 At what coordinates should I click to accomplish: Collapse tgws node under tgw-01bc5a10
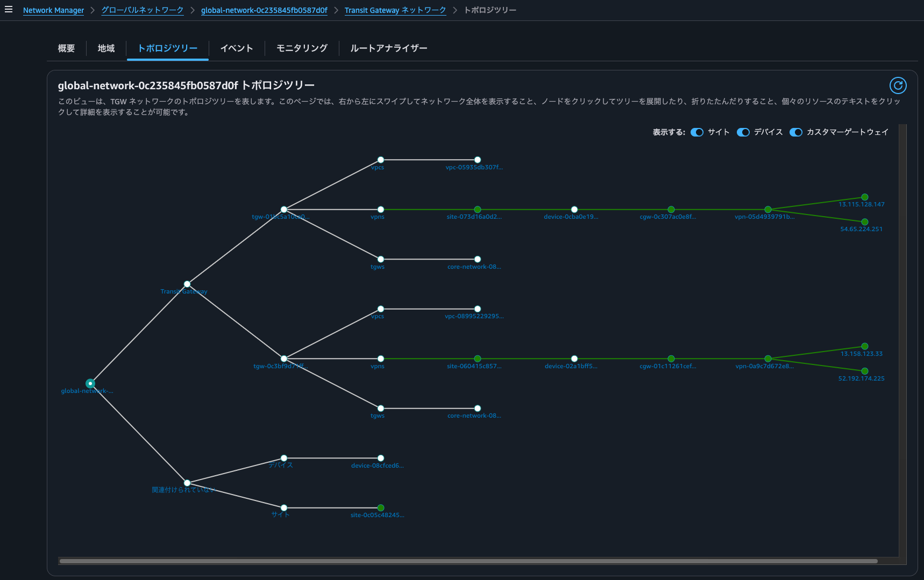point(381,259)
